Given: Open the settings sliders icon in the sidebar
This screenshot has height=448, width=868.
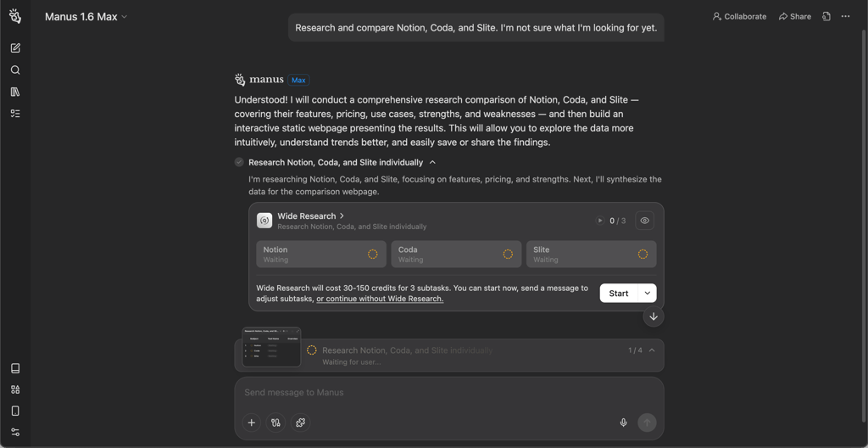Looking at the screenshot, I should 15,432.
